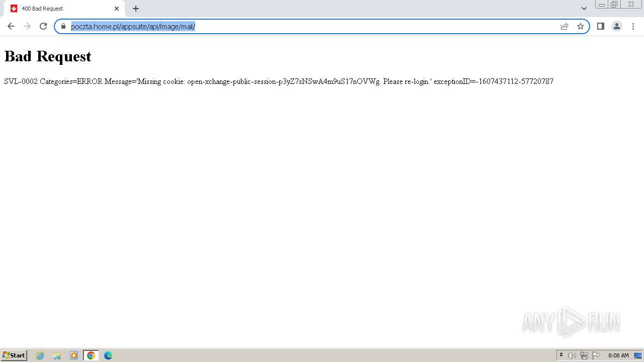Viewport: 644px width, 362px height.
Task: Expand the tab search chevron
Action: [584, 9]
